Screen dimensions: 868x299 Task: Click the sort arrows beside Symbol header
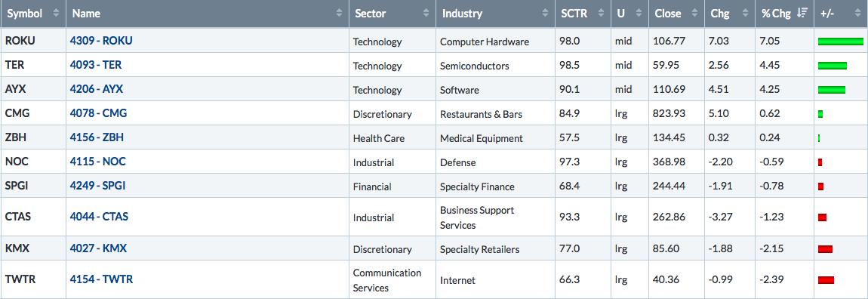point(56,14)
